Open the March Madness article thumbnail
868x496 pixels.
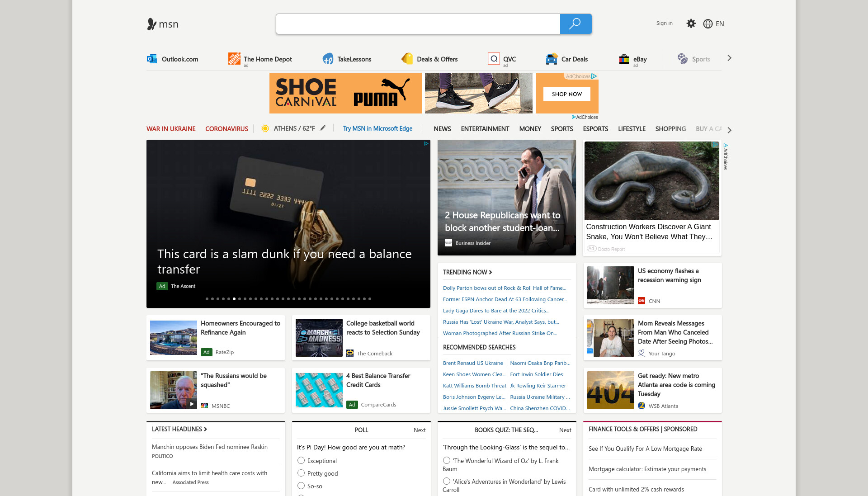coord(319,338)
